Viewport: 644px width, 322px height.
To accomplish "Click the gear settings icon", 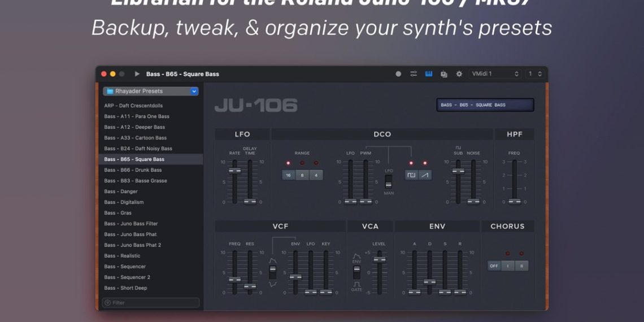I will pyautogui.click(x=459, y=74).
